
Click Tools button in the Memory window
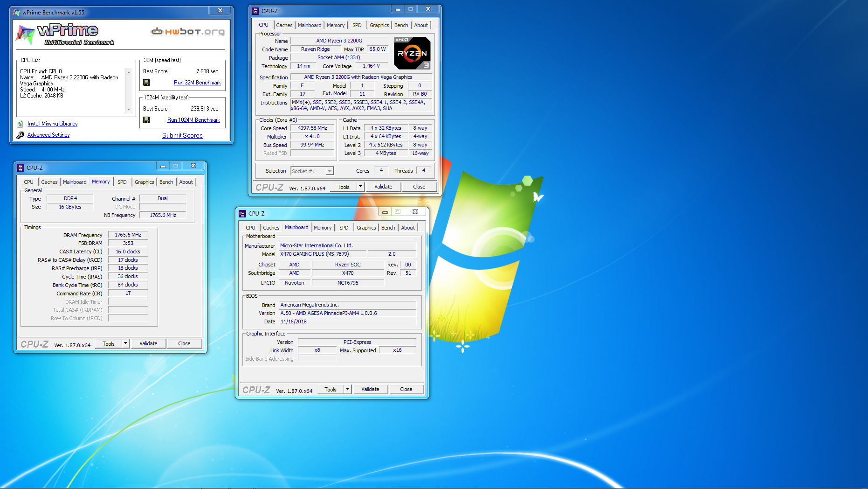[109, 343]
